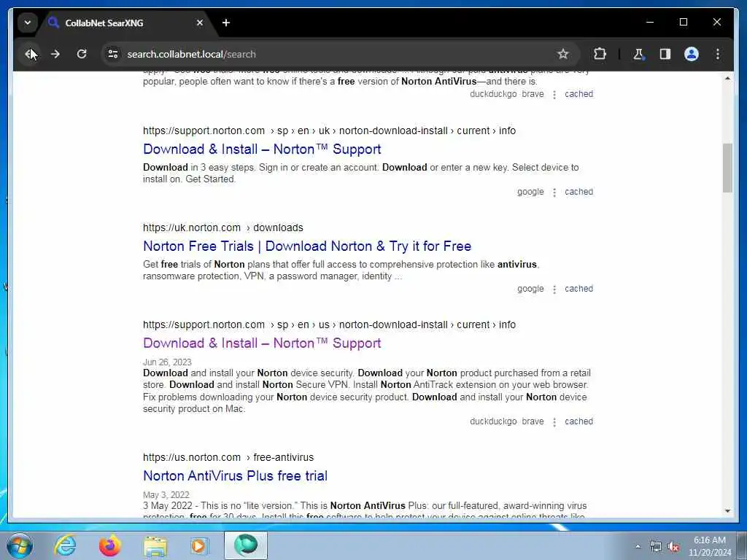Open Windows Explorer from taskbar
This screenshot has width=747, height=560.
click(x=155, y=545)
